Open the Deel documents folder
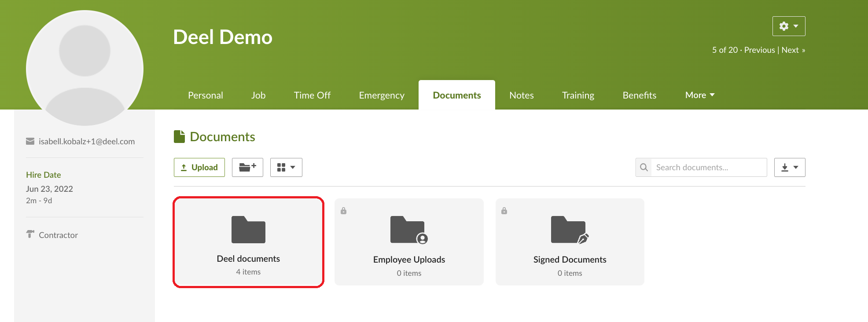Screen dimensions: 868x322 coord(248,242)
